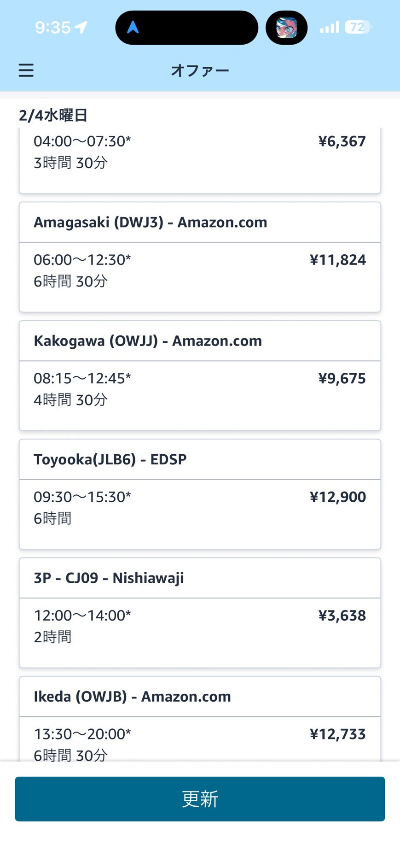Tap the location arrow beside the clock
This screenshot has height=868, width=400.
(81, 28)
